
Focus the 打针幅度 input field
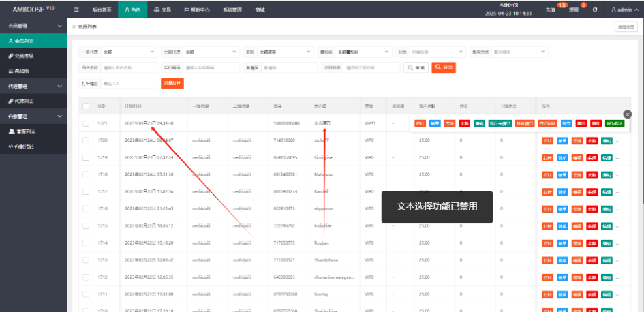point(129,83)
